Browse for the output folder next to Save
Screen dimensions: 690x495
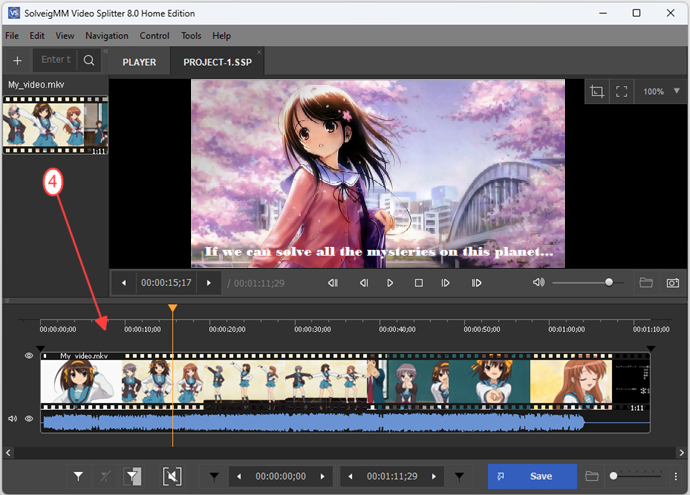(x=592, y=476)
